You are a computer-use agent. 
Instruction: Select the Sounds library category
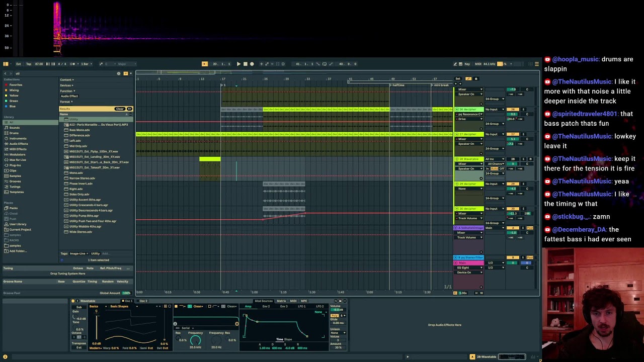(x=15, y=128)
